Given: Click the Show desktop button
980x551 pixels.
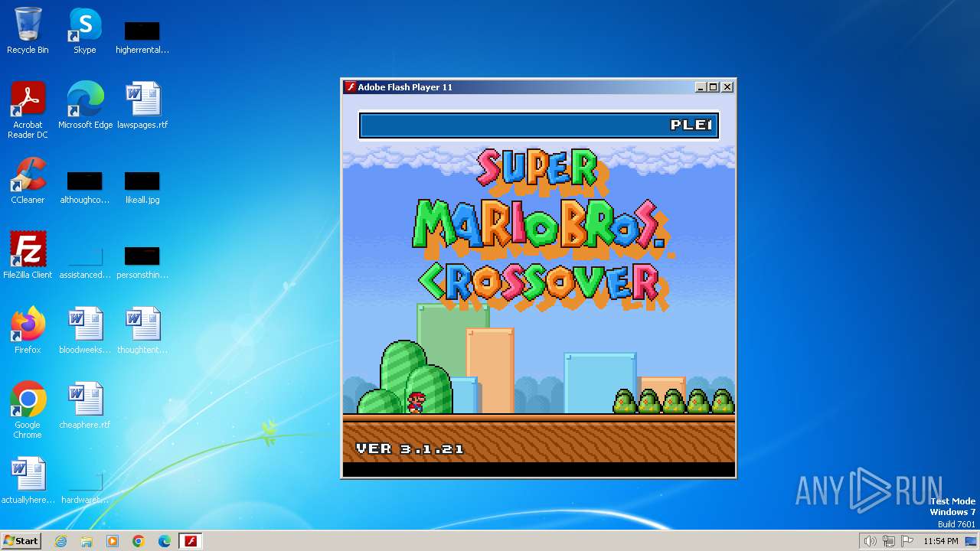Looking at the screenshot, I should (x=972, y=541).
